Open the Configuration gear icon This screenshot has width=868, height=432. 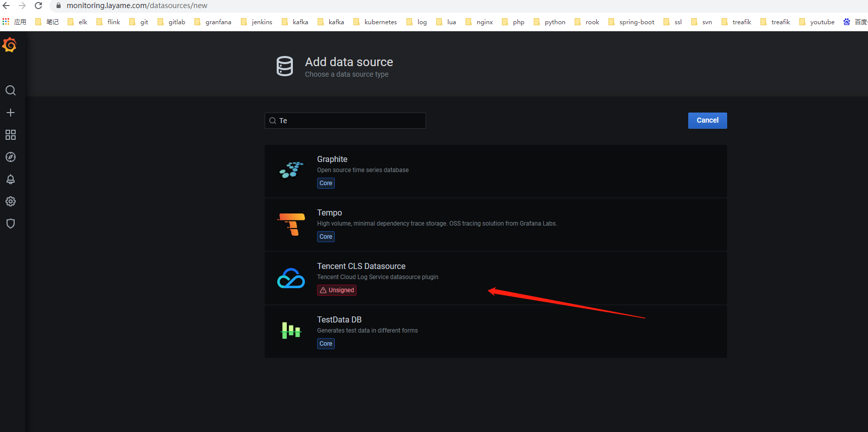tap(11, 201)
